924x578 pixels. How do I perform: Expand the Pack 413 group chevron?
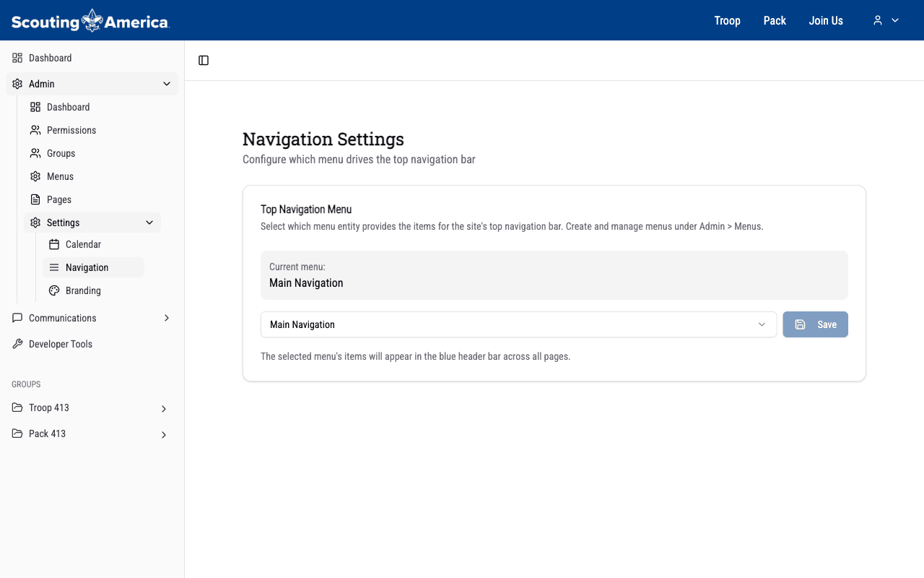[164, 435]
